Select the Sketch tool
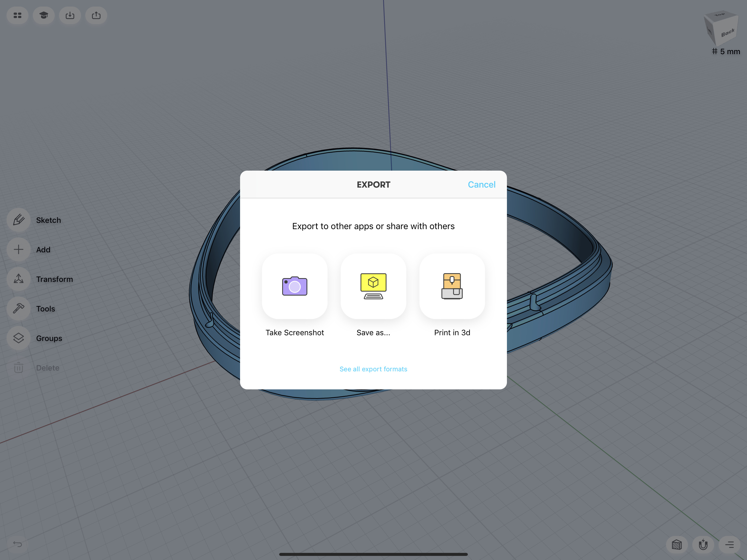Viewport: 747px width, 560px height. tap(19, 220)
